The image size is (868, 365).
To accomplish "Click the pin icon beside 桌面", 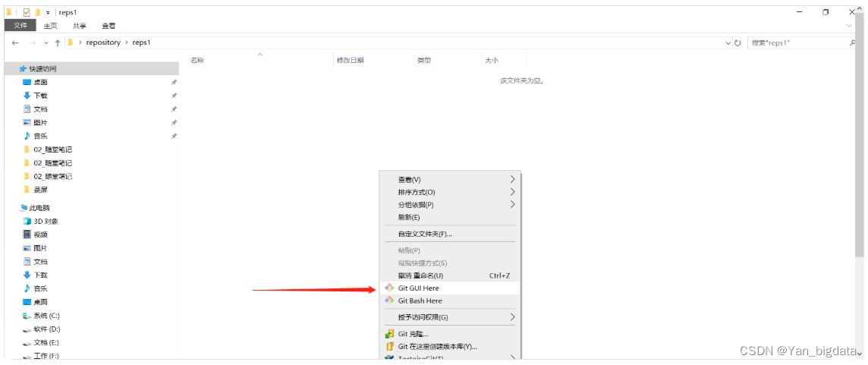I will click(174, 82).
